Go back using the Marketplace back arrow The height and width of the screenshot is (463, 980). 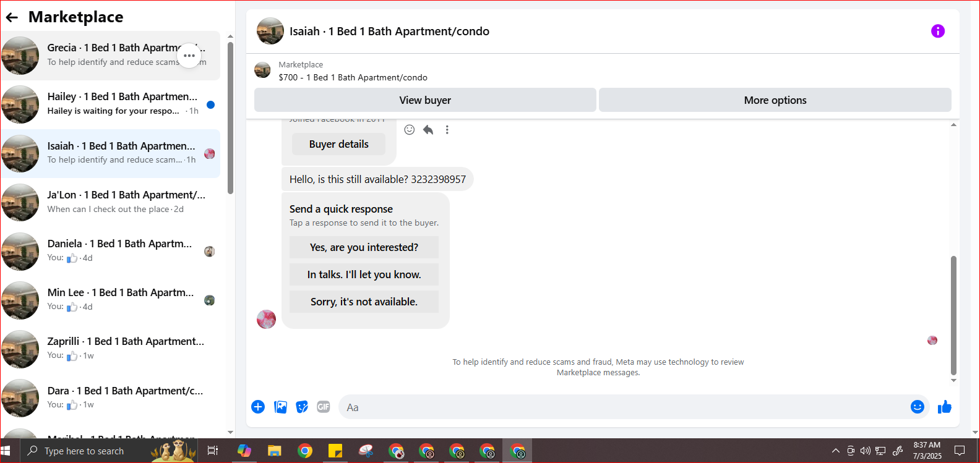click(x=12, y=17)
